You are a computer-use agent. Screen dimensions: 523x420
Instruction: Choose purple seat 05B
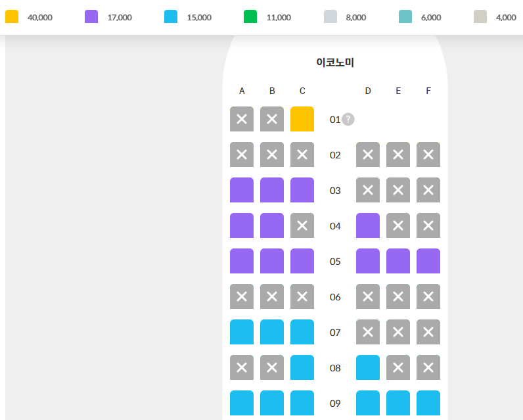pos(272,261)
